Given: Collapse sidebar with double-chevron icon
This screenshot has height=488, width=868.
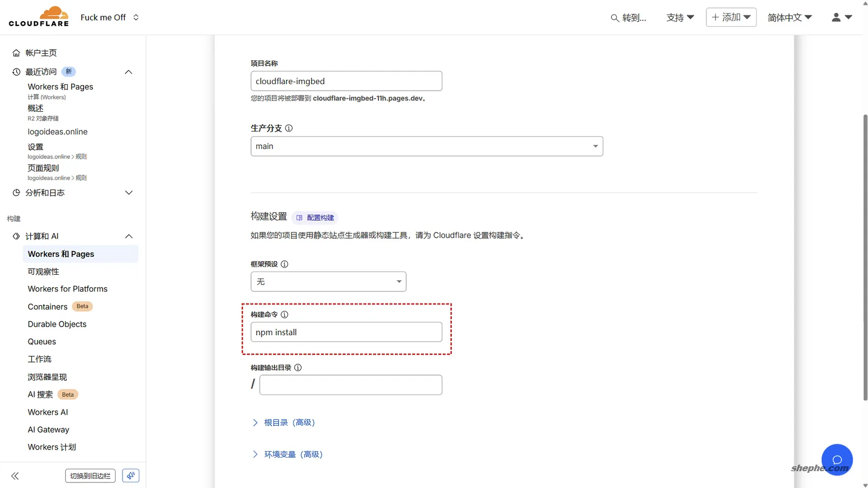Looking at the screenshot, I should (15, 476).
